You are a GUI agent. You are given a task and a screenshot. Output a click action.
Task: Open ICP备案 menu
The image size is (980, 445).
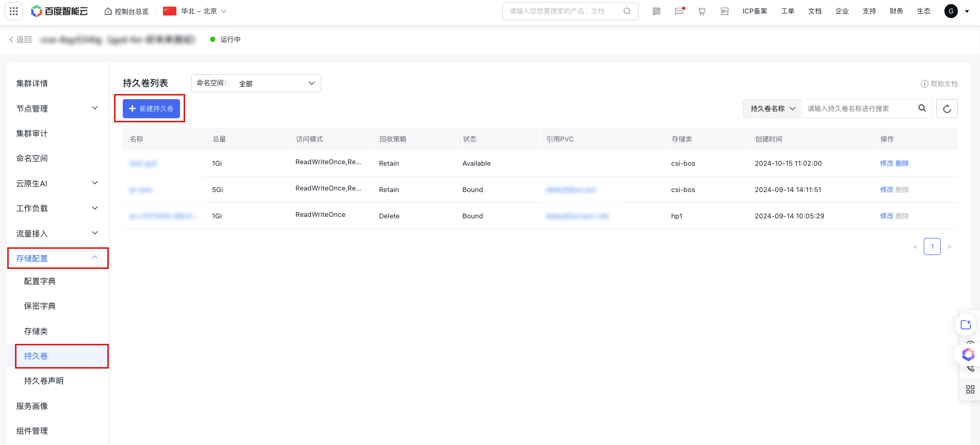tap(755, 11)
